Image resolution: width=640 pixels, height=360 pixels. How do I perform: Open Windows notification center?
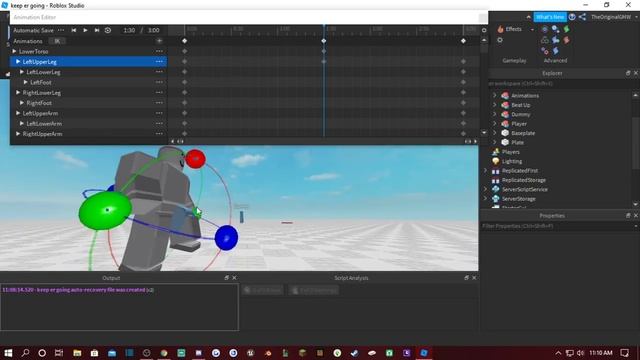click(x=625, y=353)
